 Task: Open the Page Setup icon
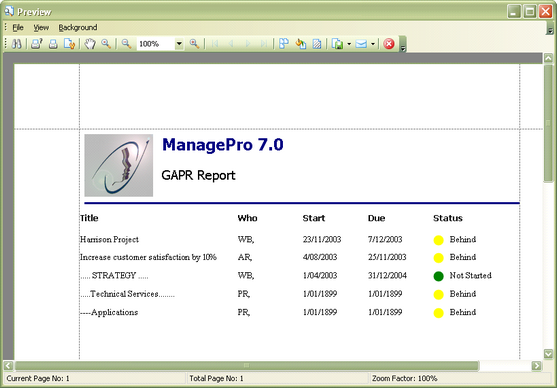coord(69,44)
